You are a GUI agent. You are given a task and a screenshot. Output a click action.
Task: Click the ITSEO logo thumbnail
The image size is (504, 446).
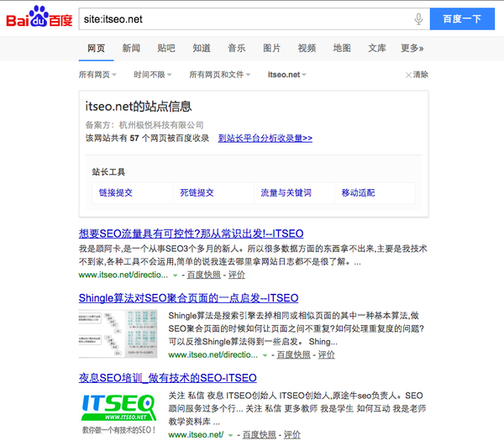click(x=118, y=414)
